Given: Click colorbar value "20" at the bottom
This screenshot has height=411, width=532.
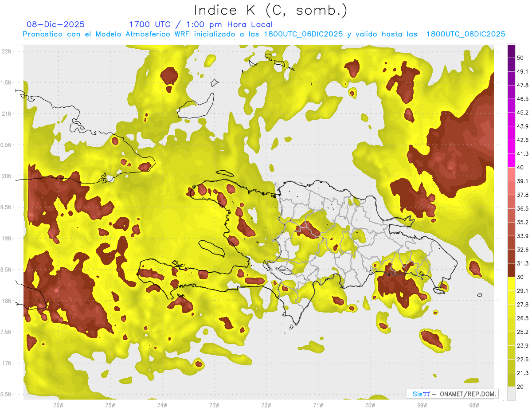Looking at the screenshot, I should pos(520,387).
